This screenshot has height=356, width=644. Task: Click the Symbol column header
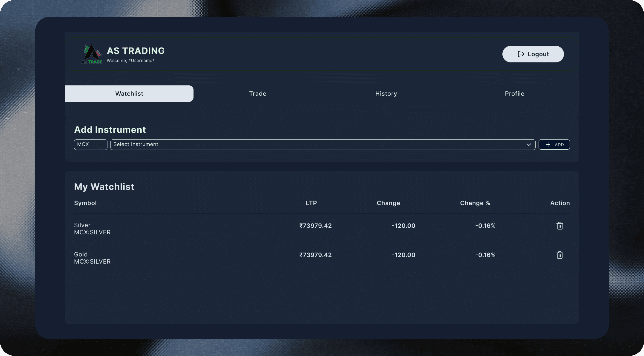(x=85, y=203)
